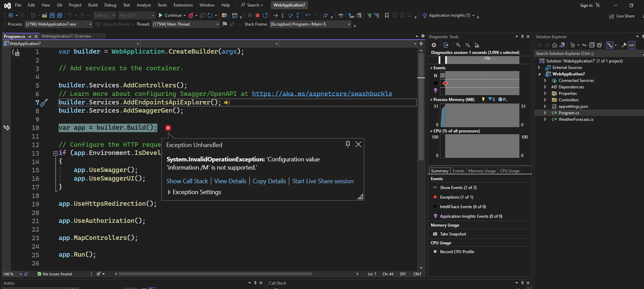644x289 pixels.
Task: Expand Exception Settings in the popup
Action: tap(169, 192)
